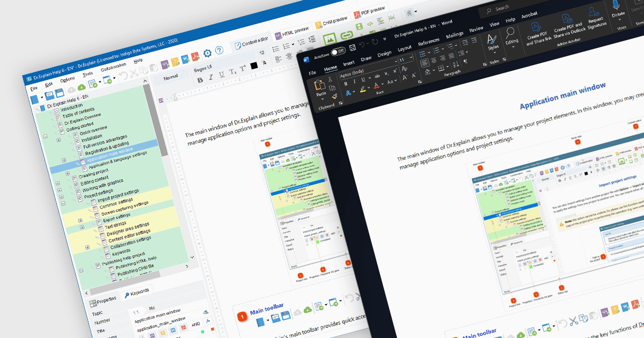Click the blue Word export icon in Dr.Explain
Viewport: 644px width, 338px height.
185,58
